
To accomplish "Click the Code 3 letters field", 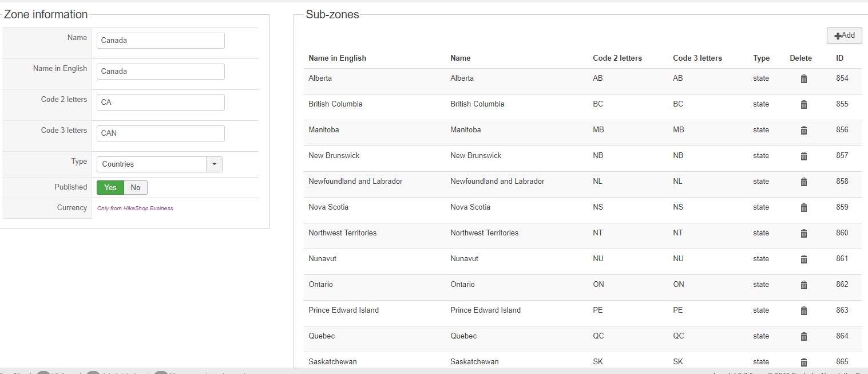I will click(160, 133).
